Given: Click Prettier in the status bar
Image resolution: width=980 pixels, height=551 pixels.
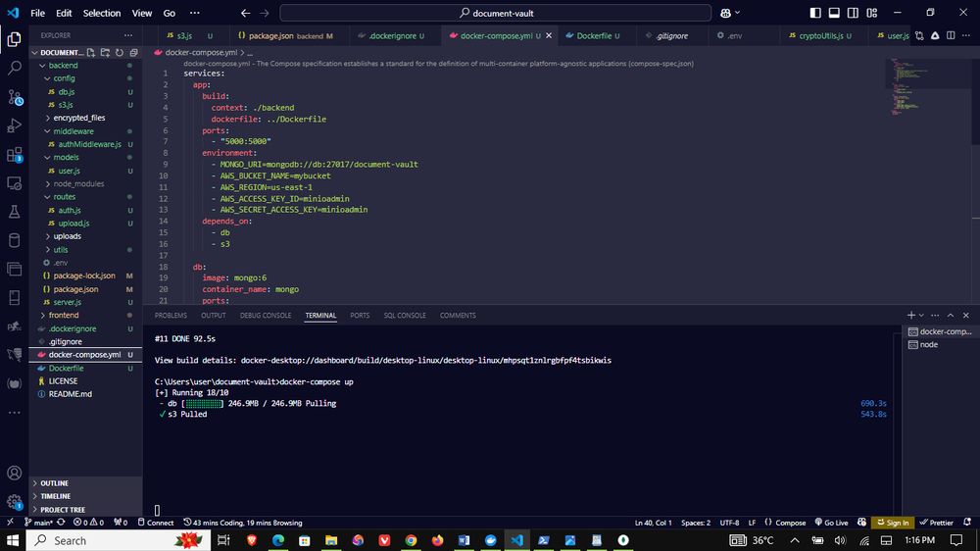Looking at the screenshot, I should (x=936, y=523).
